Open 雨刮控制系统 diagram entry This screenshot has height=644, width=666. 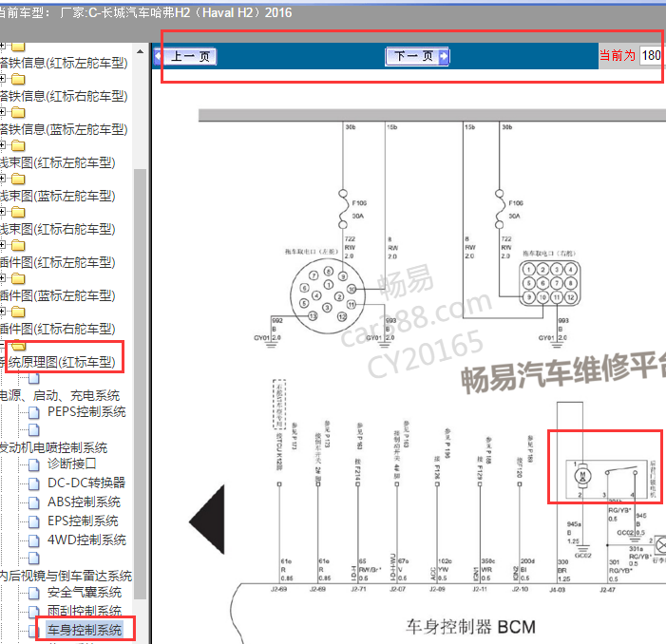85,611
